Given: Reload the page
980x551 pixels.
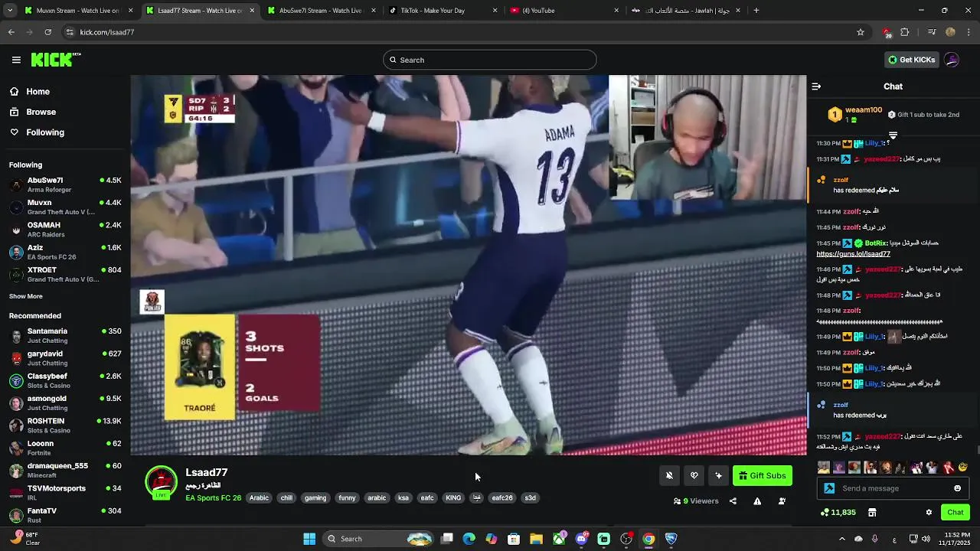Looking at the screenshot, I should click(x=48, y=32).
